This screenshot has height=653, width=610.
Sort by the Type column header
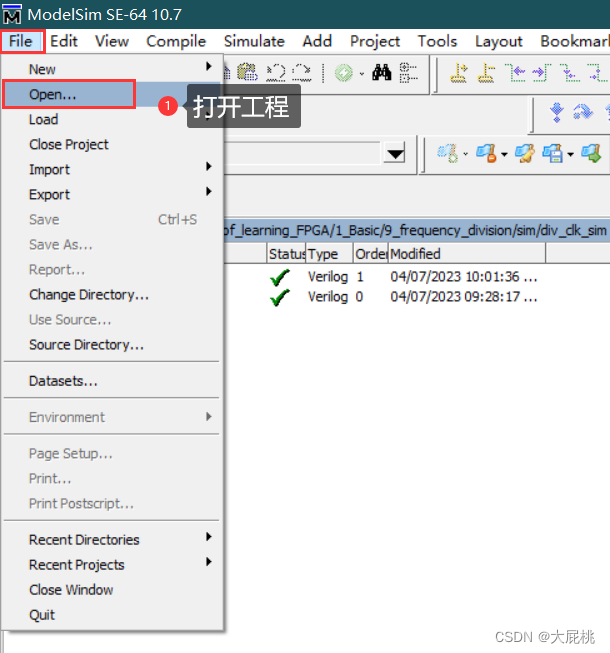(329, 254)
